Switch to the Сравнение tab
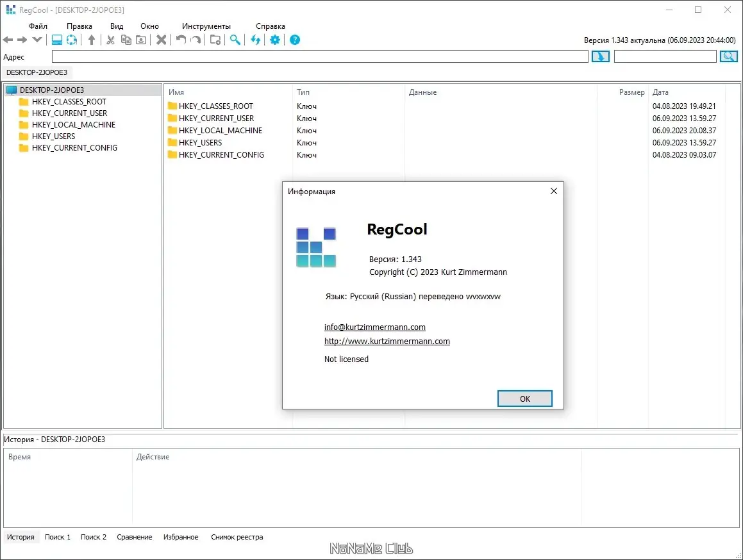Image resolution: width=743 pixels, height=560 pixels. [135, 537]
